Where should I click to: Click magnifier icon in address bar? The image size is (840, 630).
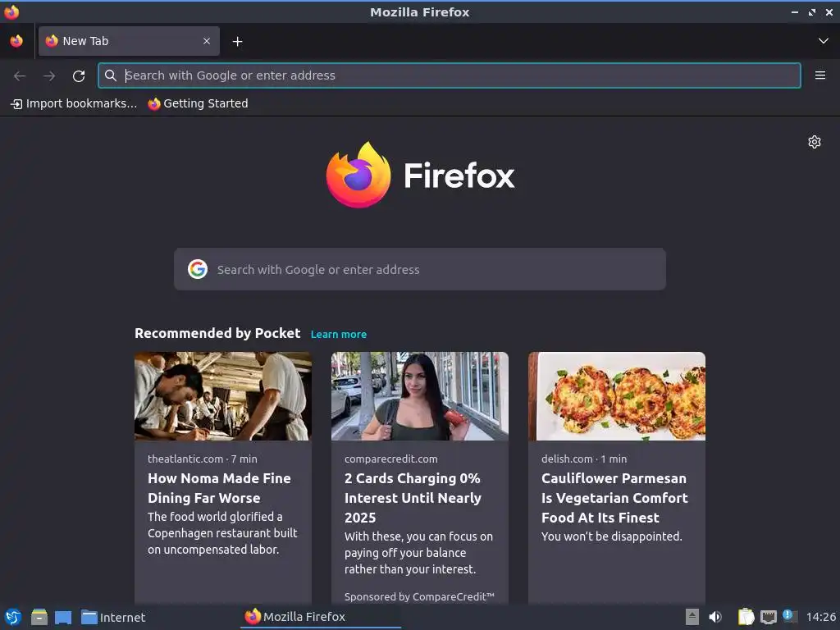tap(111, 75)
